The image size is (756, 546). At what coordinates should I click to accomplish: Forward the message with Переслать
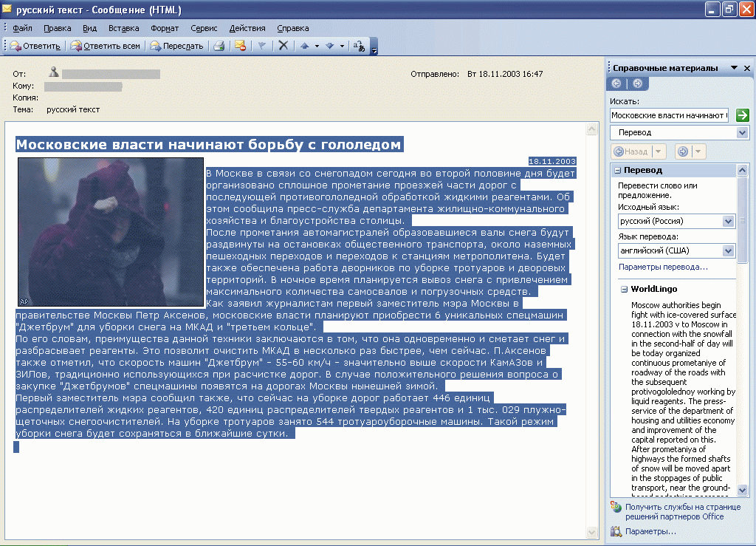pos(176,46)
